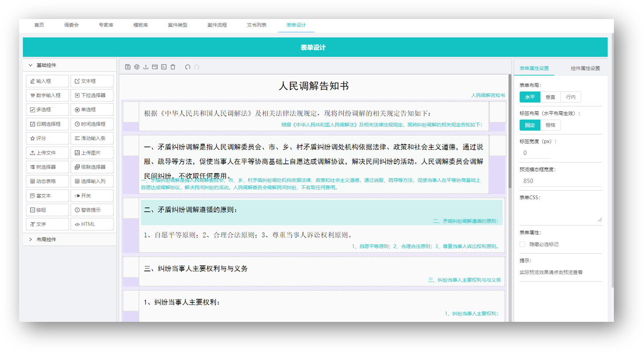Select 固定 label layout
The height and width of the screenshot is (352, 644).
(x=530, y=125)
